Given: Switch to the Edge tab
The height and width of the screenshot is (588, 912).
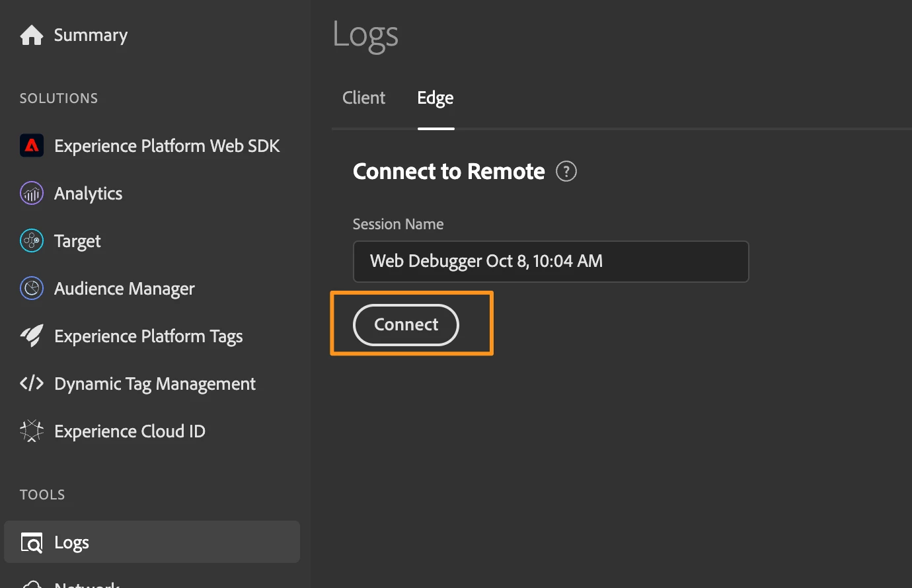Looking at the screenshot, I should tap(436, 98).
